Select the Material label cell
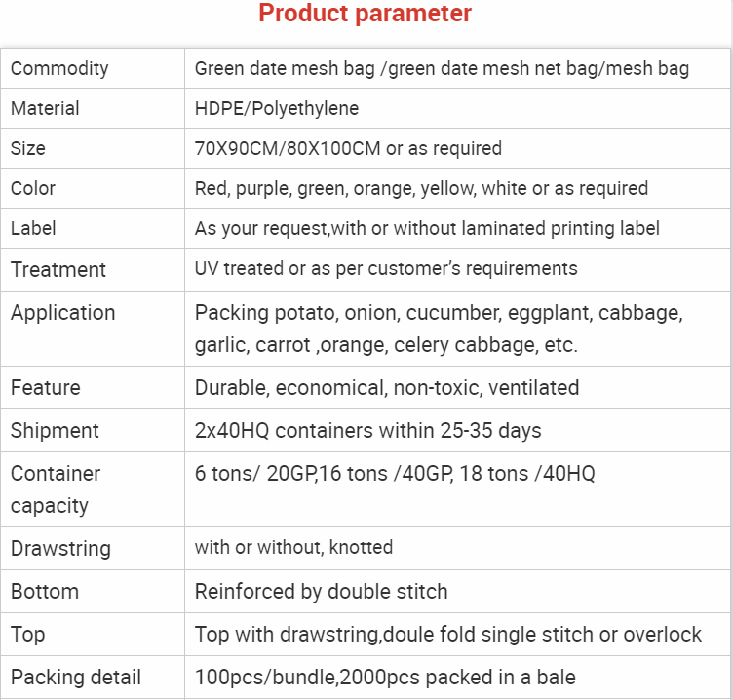Screen dimensions: 733x700 (45, 108)
